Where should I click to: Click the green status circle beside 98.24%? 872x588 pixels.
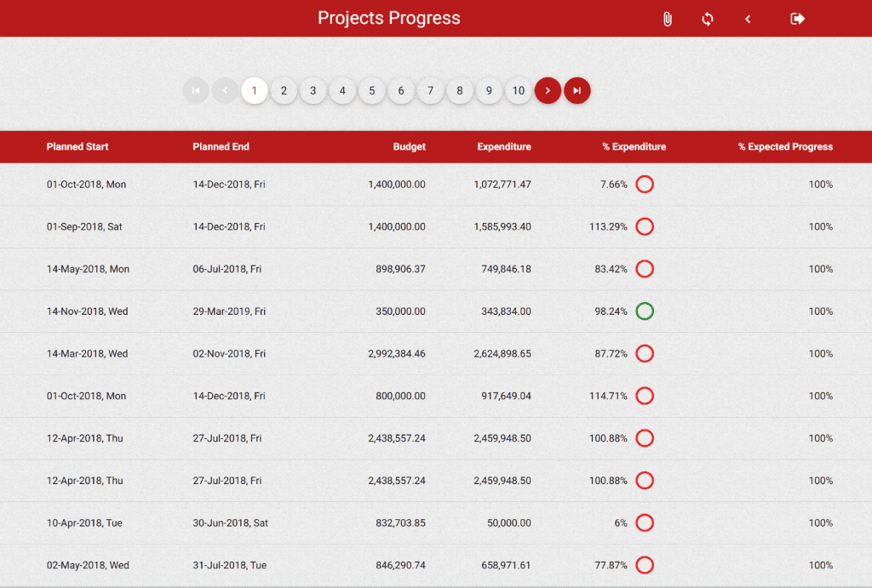(645, 311)
